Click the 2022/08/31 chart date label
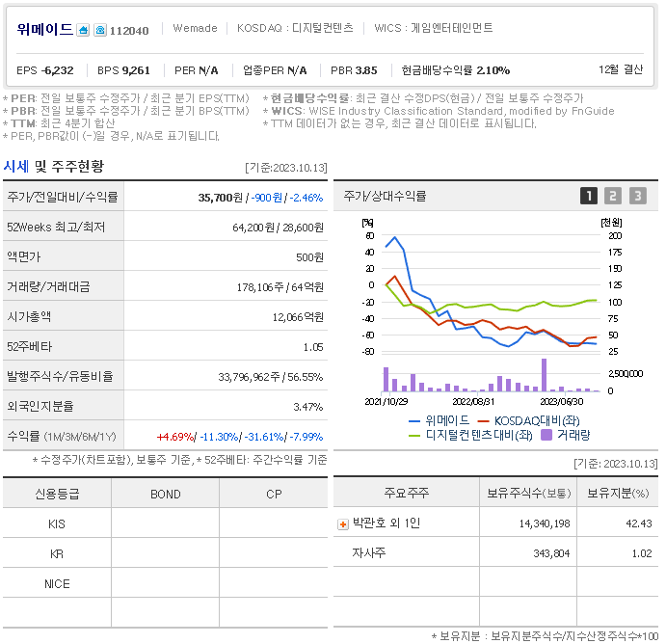The width and height of the screenshot is (666, 644). point(473,401)
